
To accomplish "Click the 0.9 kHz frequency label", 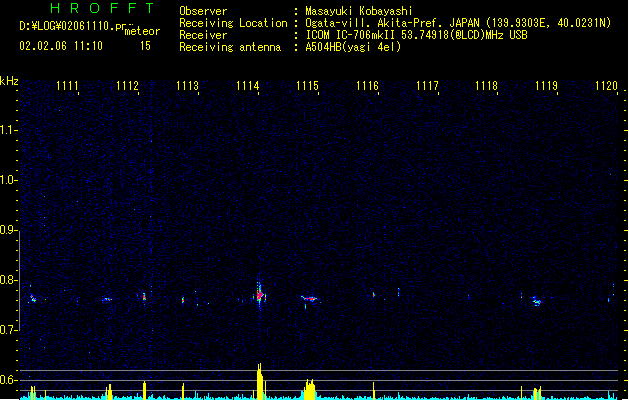I will point(8,229).
